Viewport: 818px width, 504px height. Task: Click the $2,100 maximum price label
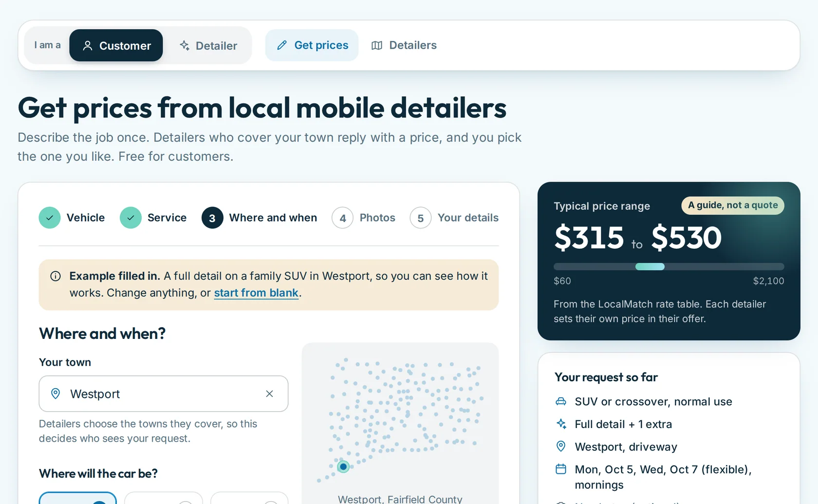click(x=768, y=281)
